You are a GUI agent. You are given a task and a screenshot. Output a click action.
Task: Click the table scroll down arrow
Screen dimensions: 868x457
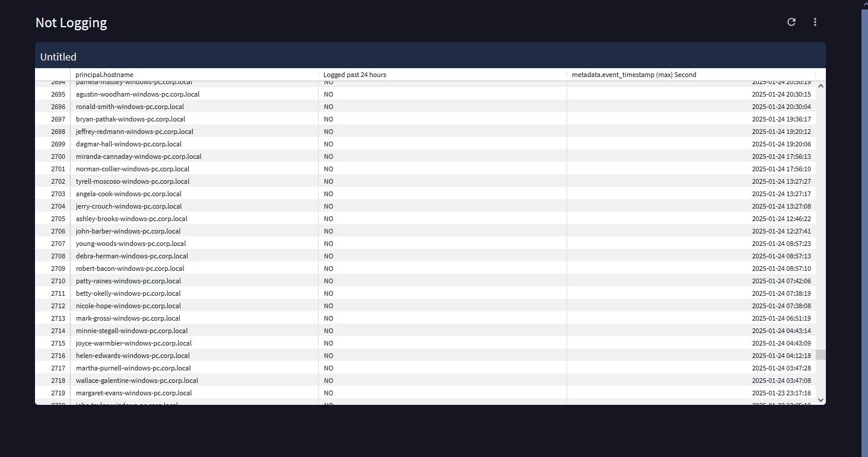(x=821, y=400)
